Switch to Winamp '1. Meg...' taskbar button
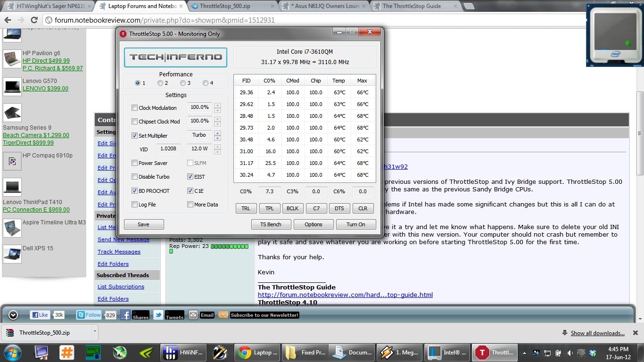Image resolution: width=644 pixels, height=362 pixels. (x=400, y=352)
